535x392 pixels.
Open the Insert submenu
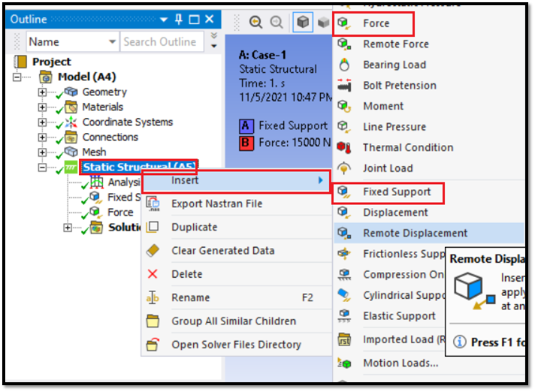[x=236, y=180]
